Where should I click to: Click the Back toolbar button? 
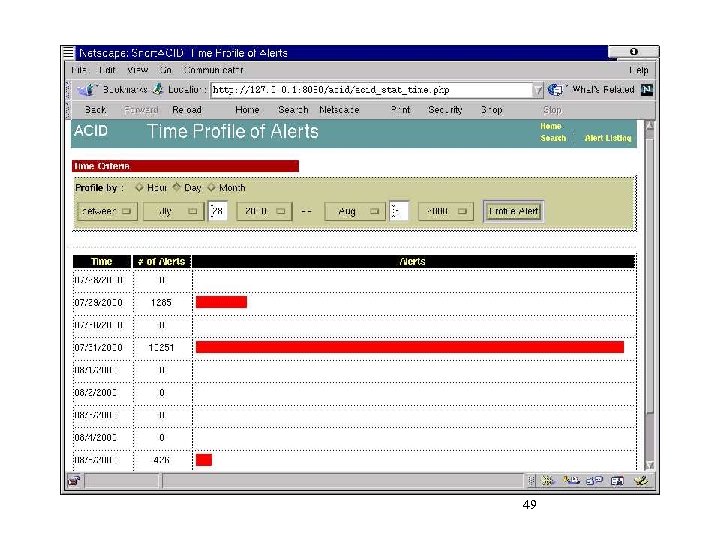point(96,110)
